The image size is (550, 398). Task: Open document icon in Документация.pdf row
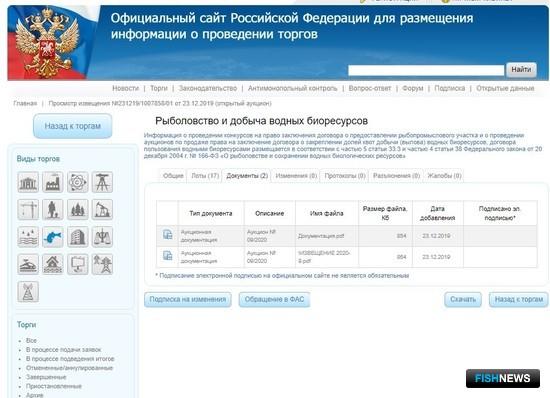tap(168, 234)
